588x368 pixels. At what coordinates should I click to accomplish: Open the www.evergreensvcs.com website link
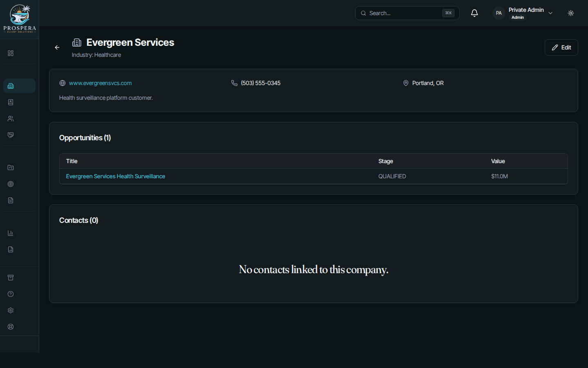pos(100,83)
